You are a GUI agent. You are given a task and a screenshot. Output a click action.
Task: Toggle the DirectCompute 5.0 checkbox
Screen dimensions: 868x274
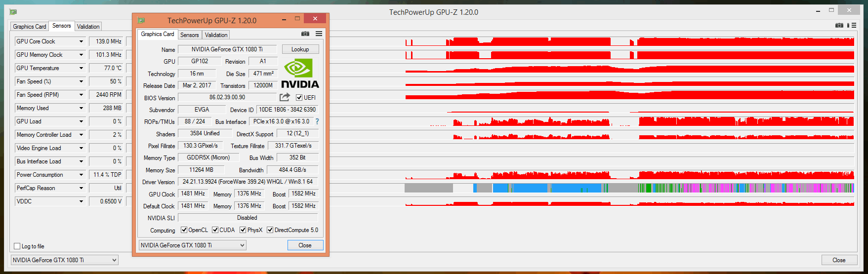coord(270,230)
